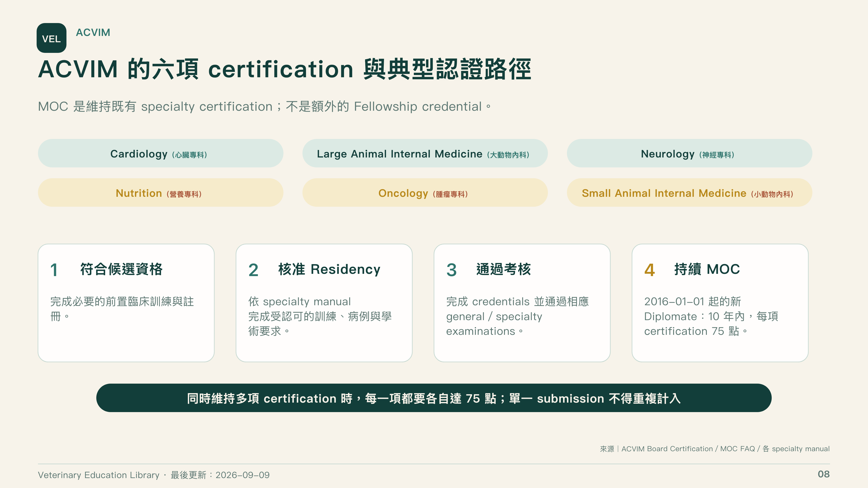Click the date '最後更新：2026-09-09'
The image size is (868, 488).
point(220,475)
